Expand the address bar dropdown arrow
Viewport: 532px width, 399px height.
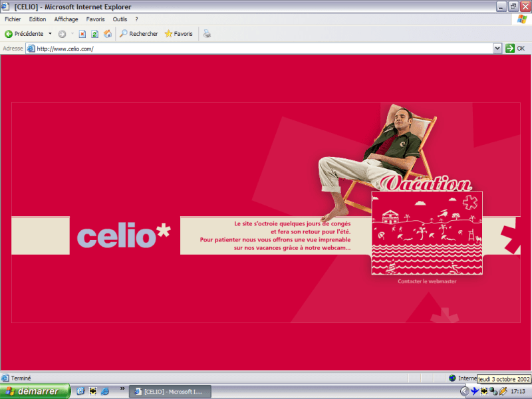coord(497,49)
